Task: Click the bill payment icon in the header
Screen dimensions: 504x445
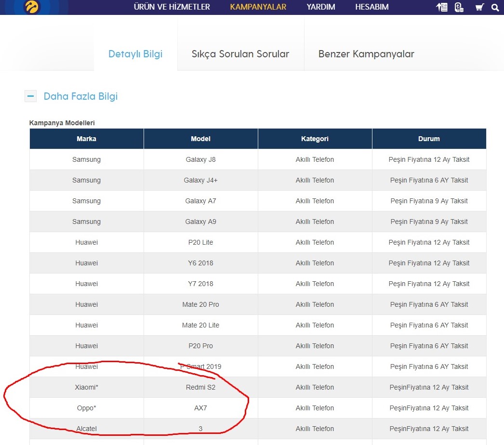Action: (x=442, y=7)
